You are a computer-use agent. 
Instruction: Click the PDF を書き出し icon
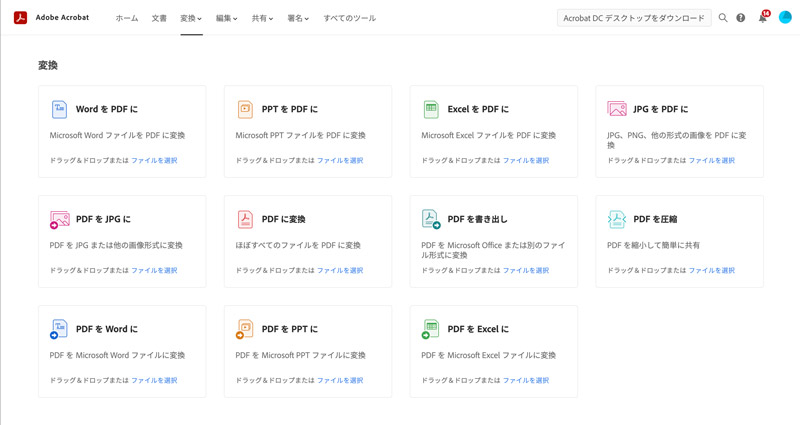tap(431, 219)
